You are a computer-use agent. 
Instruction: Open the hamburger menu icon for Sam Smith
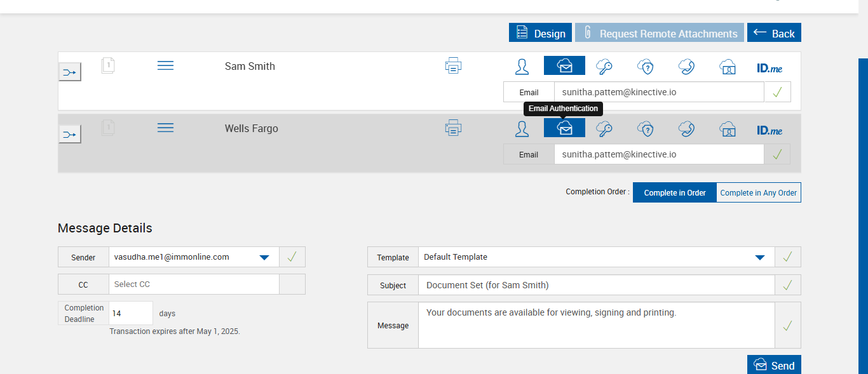[x=165, y=65]
